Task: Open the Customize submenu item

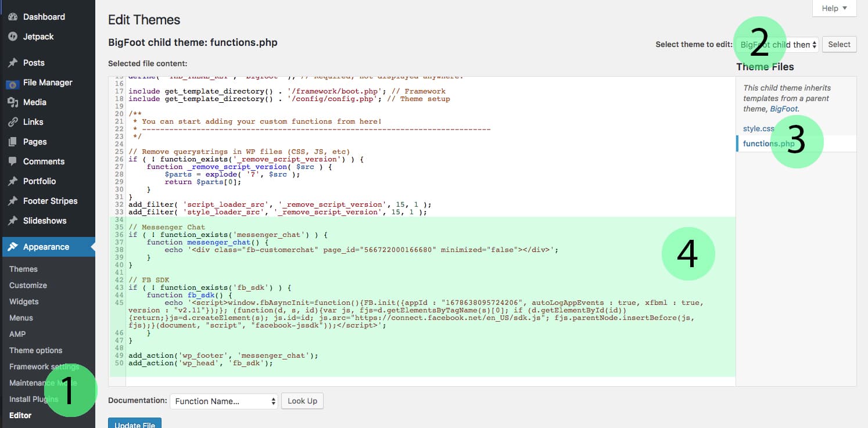Action: click(28, 285)
